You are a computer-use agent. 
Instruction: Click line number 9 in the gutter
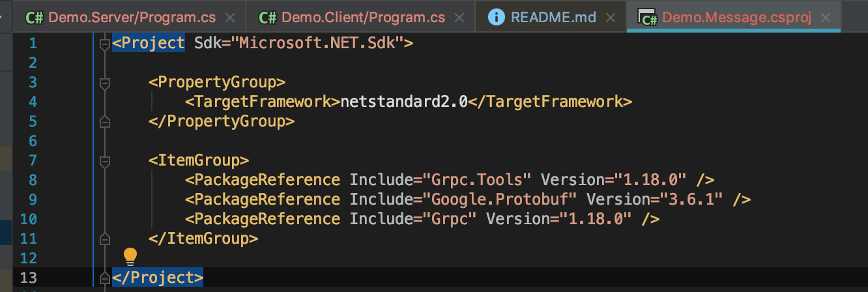click(x=33, y=199)
